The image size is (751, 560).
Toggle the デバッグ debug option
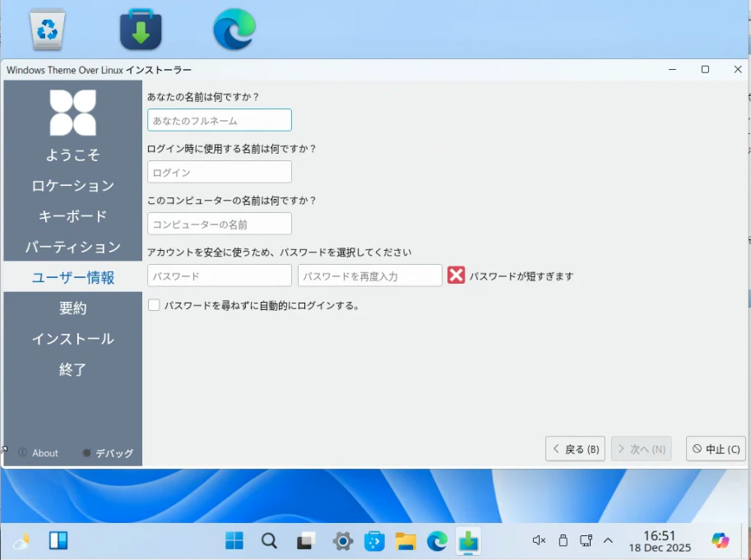(x=108, y=453)
